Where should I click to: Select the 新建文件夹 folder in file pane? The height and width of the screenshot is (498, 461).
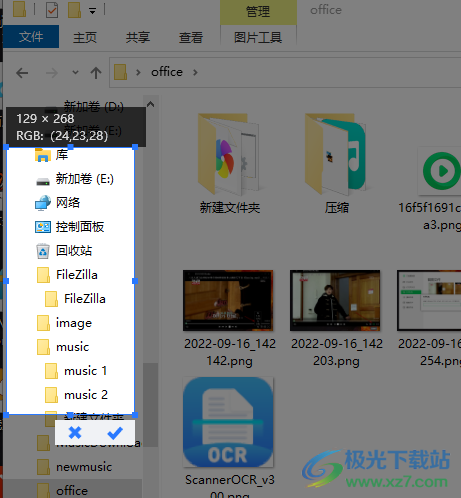(230, 164)
